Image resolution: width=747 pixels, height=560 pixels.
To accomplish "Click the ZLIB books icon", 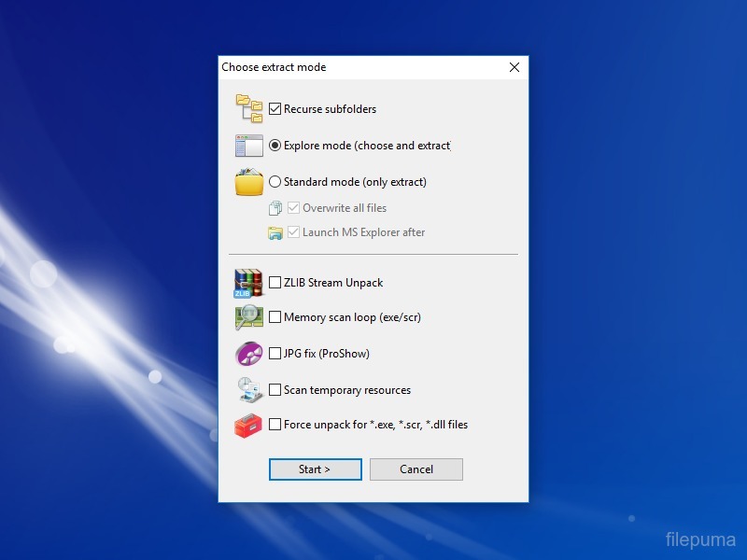I will coord(248,283).
